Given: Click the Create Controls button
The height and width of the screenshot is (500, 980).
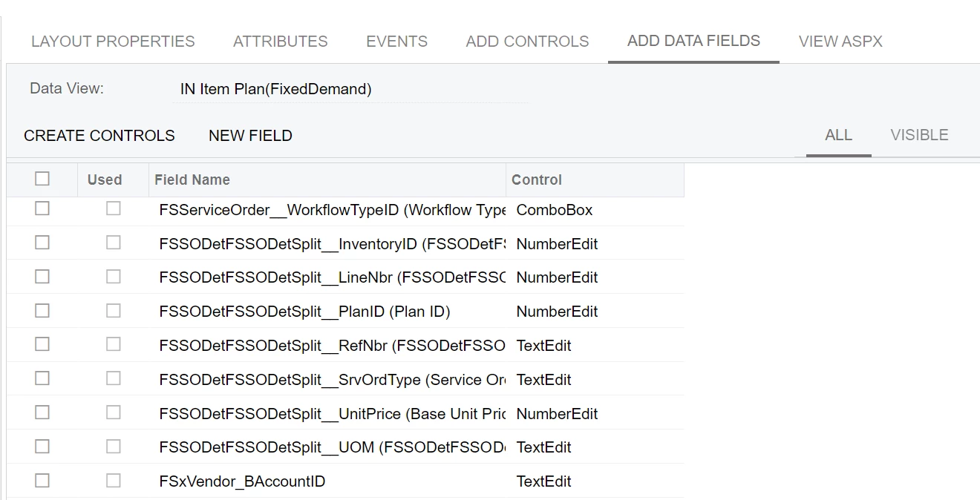Looking at the screenshot, I should 99,136.
